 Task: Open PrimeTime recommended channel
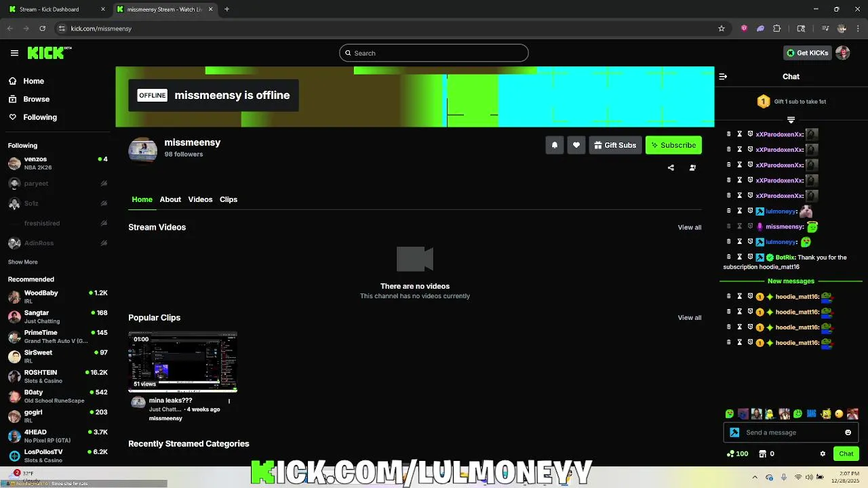click(x=58, y=336)
